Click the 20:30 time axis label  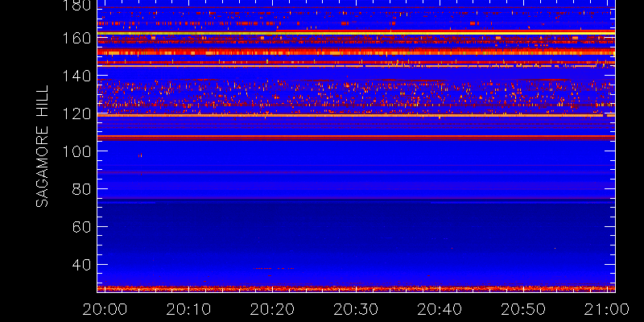coord(356,309)
